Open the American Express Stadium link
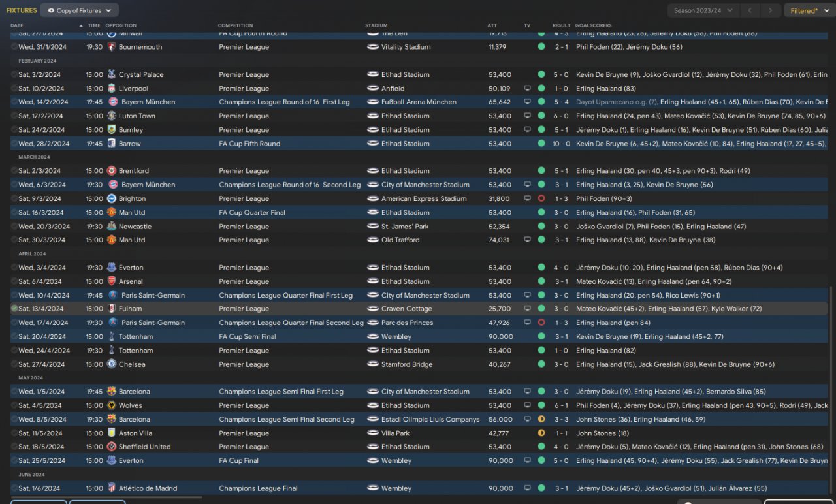The width and height of the screenshot is (836, 504). point(424,198)
